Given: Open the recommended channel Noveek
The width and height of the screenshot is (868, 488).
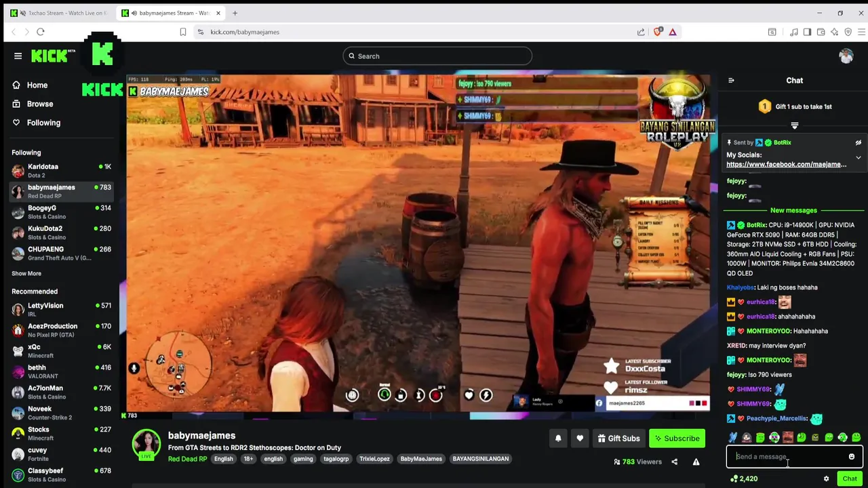Looking at the screenshot, I should [61, 413].
